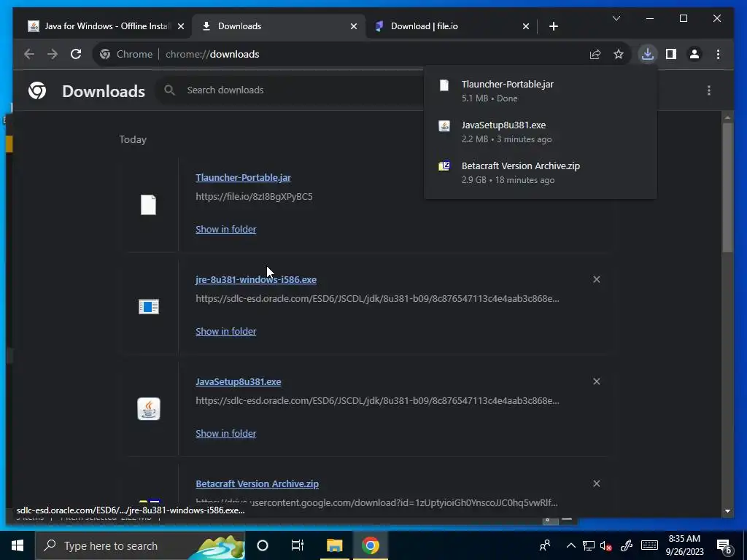
Task: Open the Windows Start menu
Action: pos(18,545)
